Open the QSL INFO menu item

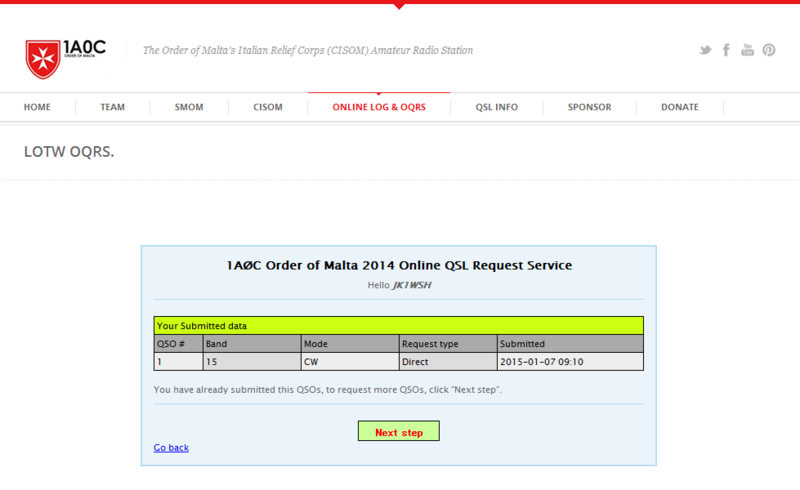[496, 107]
